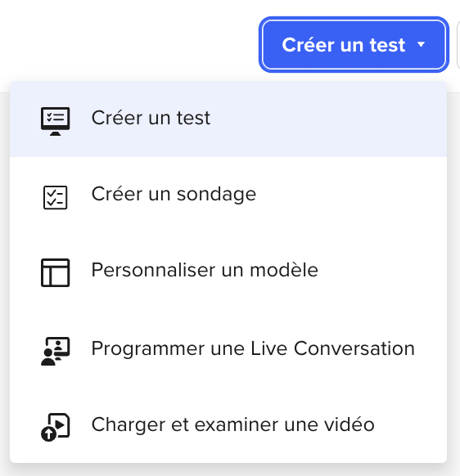The width and height of the screenshot is (460, 476).
Task: Click the word modèle in the third entry
Action: tap(284, 270)
